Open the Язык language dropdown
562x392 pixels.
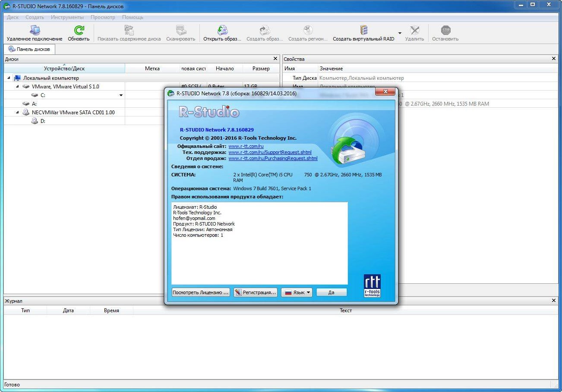(297, 292)
